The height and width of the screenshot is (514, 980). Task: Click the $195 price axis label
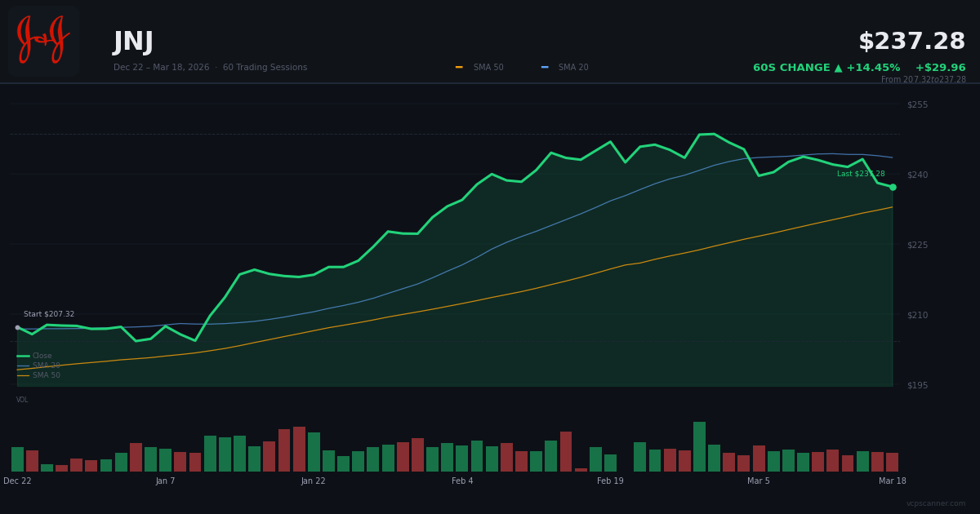tap(917, 385)
